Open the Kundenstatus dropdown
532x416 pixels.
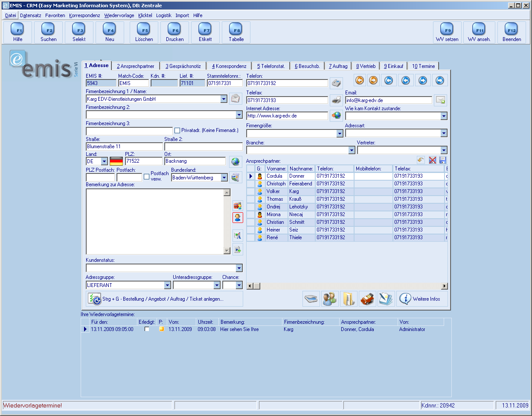tap(239, 268)
